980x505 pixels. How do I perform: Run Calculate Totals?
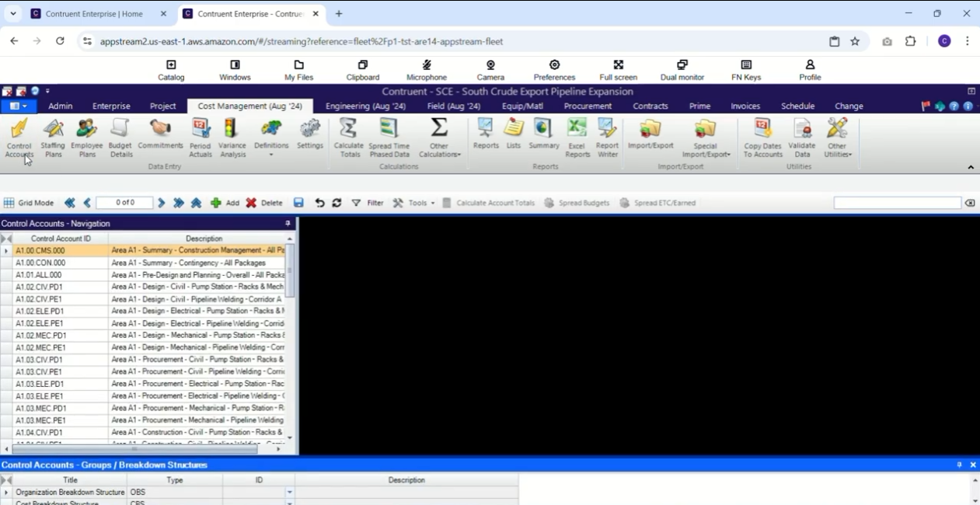[348, 138]
